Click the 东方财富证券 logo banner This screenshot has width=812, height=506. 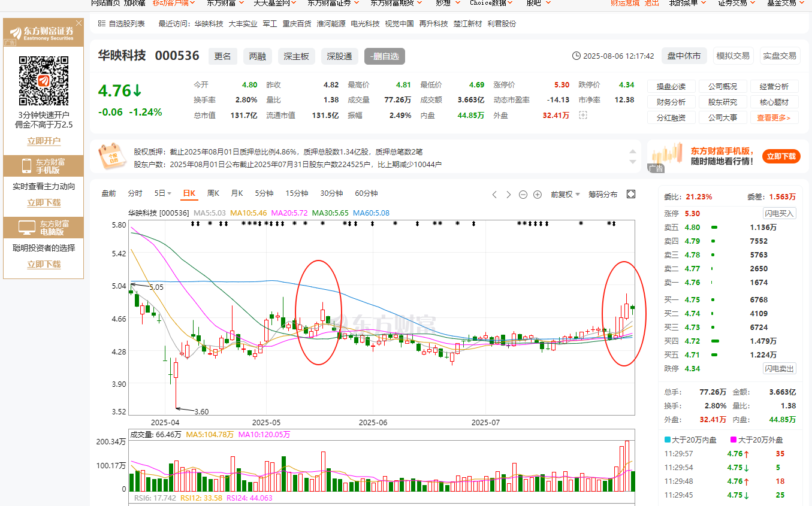43,32
